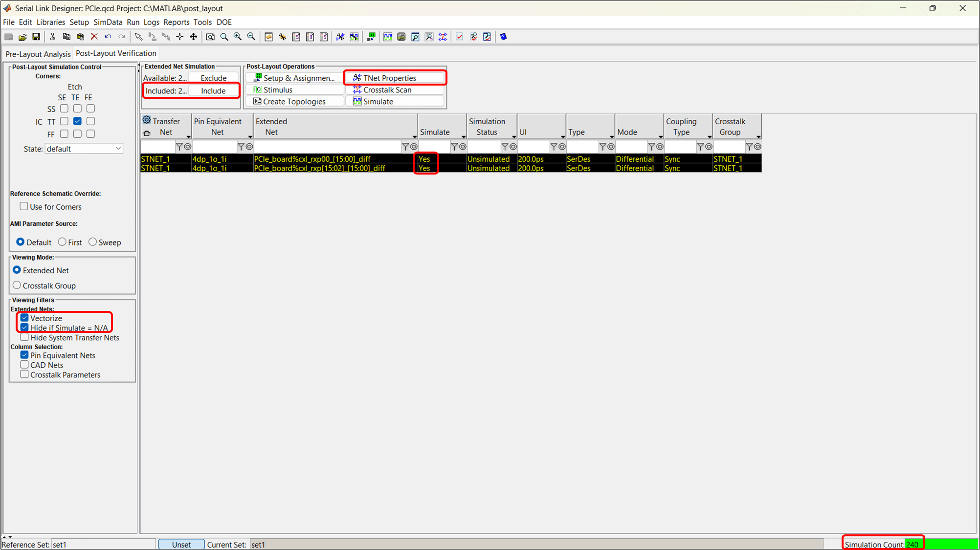Switch to the Pre-Layout Analysis tab
This screenshot has height=550, width=980.
tap(38, 54)
